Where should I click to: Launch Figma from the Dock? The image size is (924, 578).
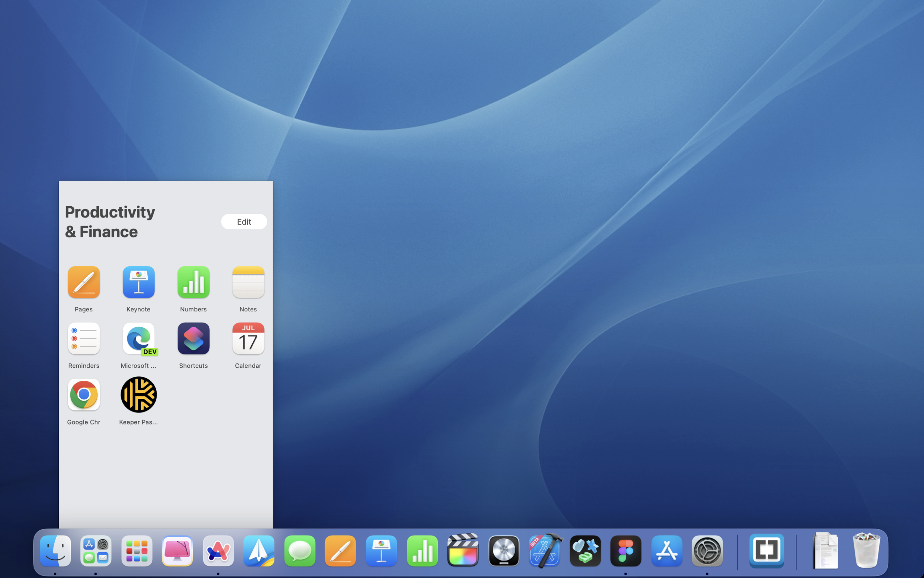point(626,551)
